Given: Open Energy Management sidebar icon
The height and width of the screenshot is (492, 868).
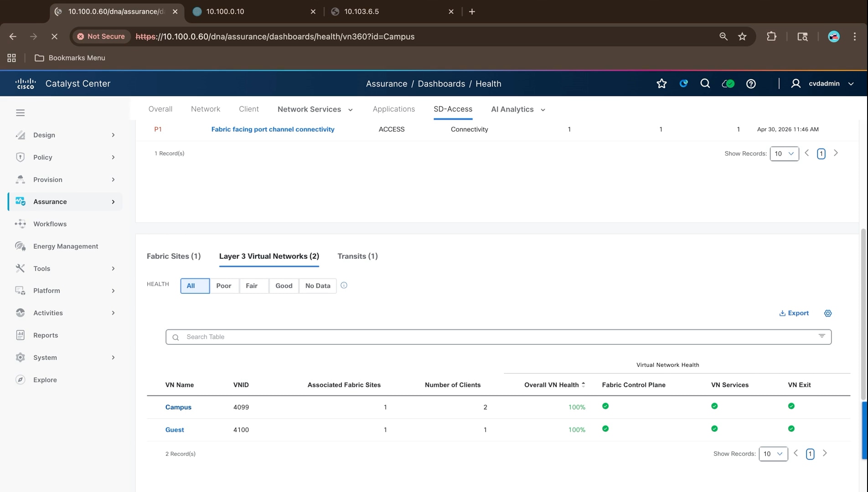Looking at the screenshot, I should [20, 246].
